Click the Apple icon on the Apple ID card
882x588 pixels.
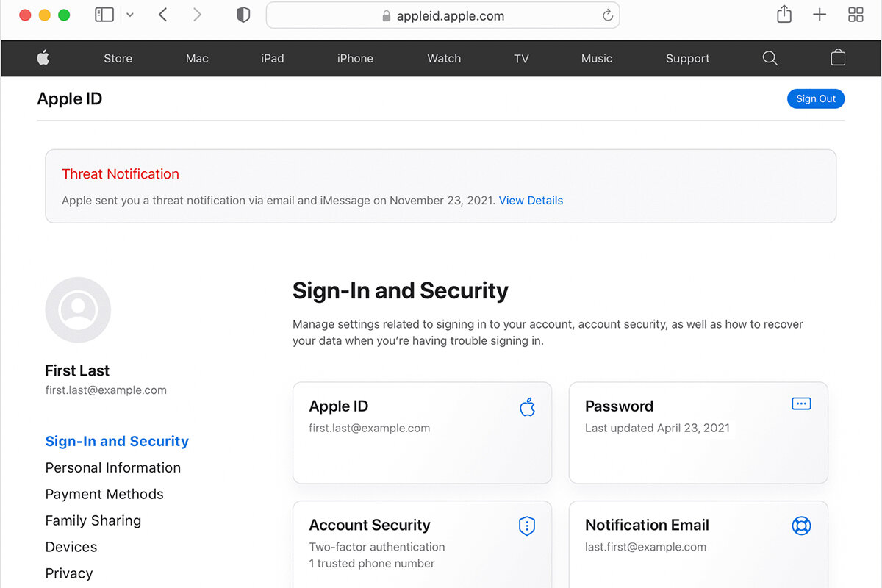click(x=527, y=406)
